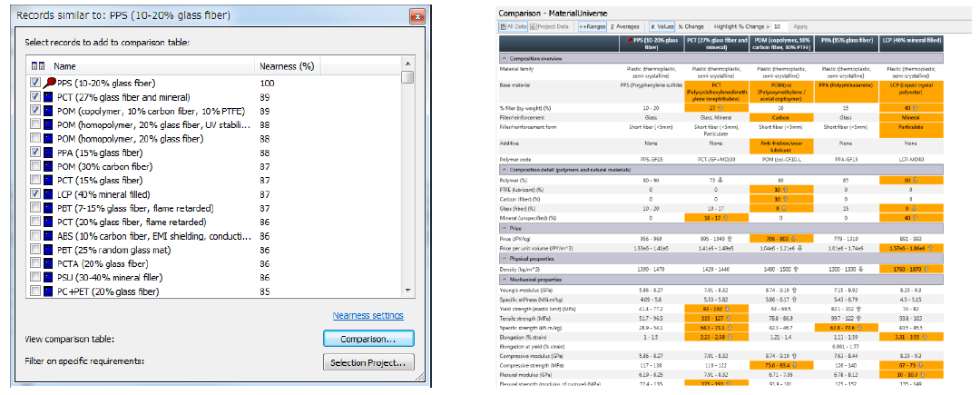The image size is (980, 395).
Task: Select the LCP (40% mineral filled) column header
Action: point(912,44)
